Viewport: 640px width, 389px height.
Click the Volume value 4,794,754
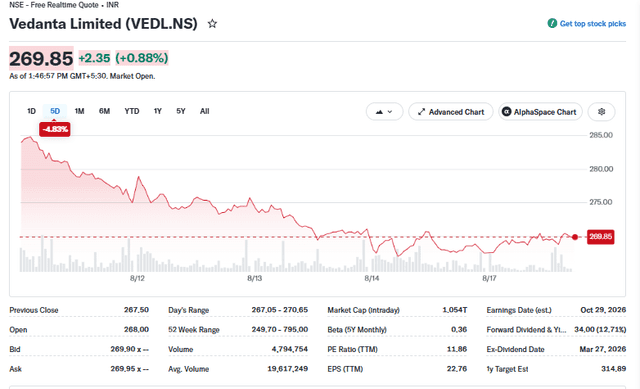click(289, 349)
